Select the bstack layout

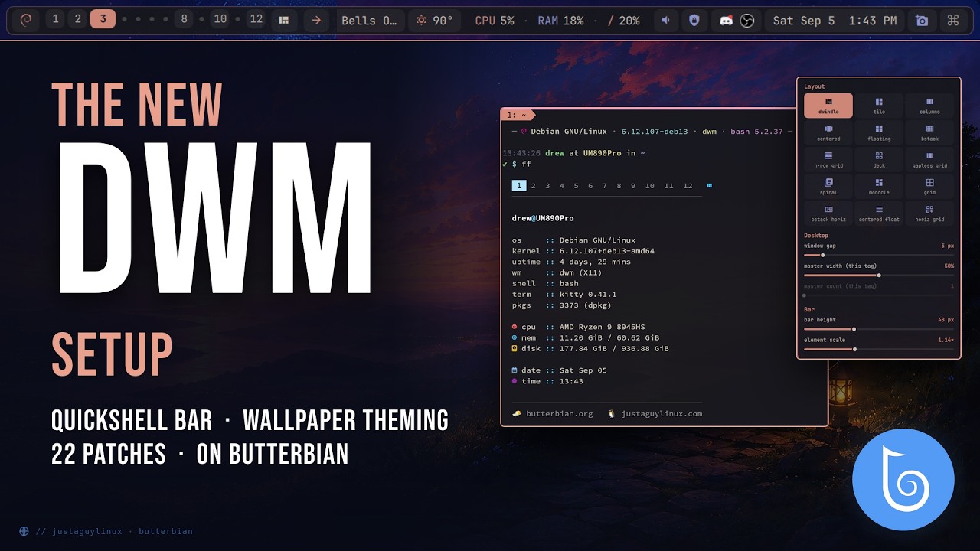click(929, 132)
